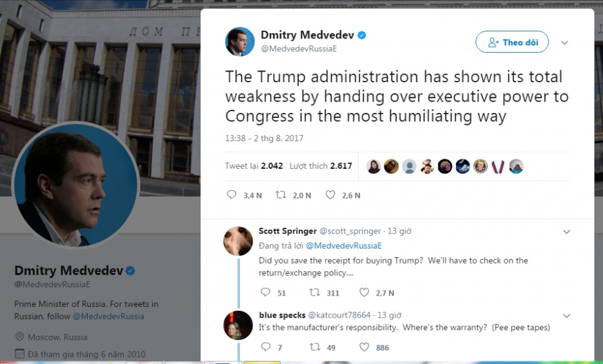
Task: Click first liker avatar in likes row
Action: tap(373, 166)
